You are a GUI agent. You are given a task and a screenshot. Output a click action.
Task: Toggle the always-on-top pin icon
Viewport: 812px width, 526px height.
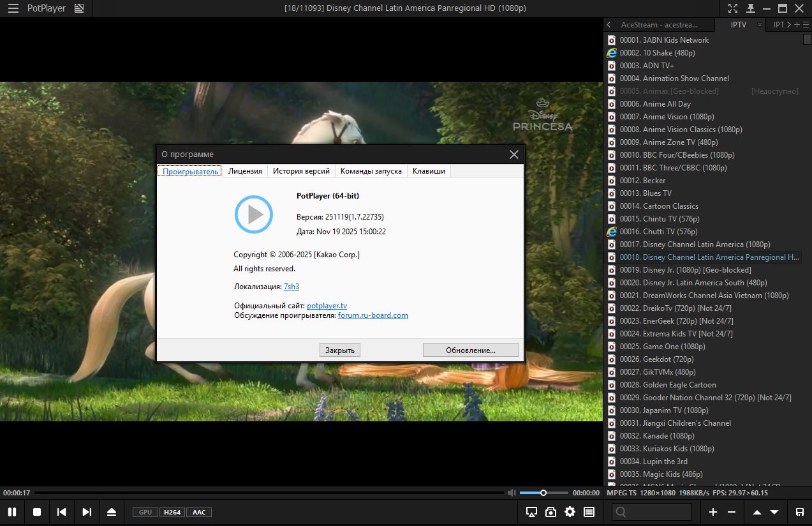point(751,8)
